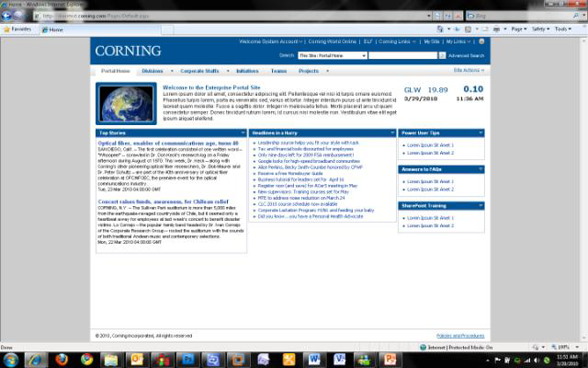Open the Windows Start menu orb

(x=10, y=360)
